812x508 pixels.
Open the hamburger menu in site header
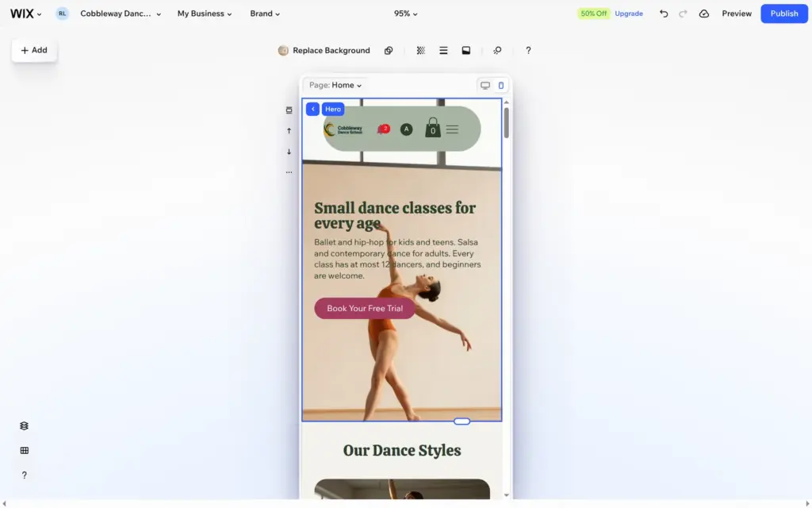(452, 129)
